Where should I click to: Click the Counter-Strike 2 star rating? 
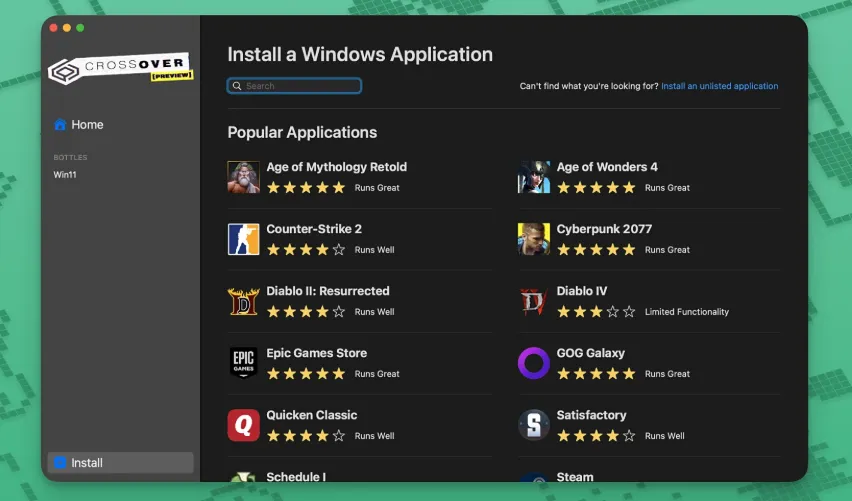306,249
